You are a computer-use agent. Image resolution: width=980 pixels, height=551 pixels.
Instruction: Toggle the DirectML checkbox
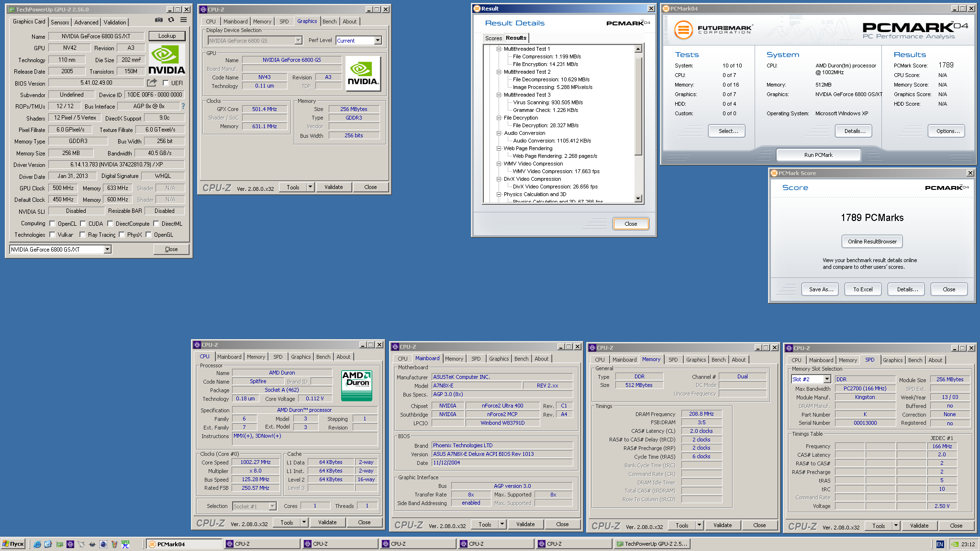click(x=156, y=223)
